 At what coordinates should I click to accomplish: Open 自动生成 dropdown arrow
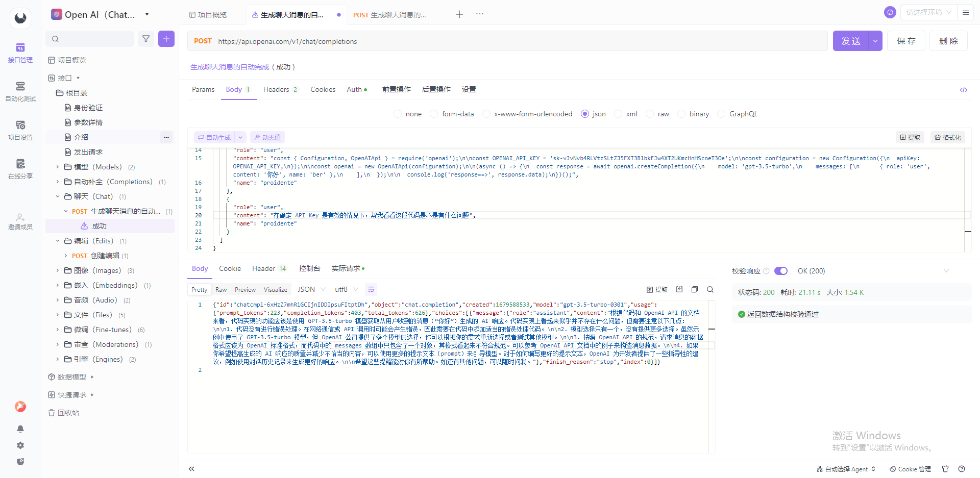tap(240, 137)
